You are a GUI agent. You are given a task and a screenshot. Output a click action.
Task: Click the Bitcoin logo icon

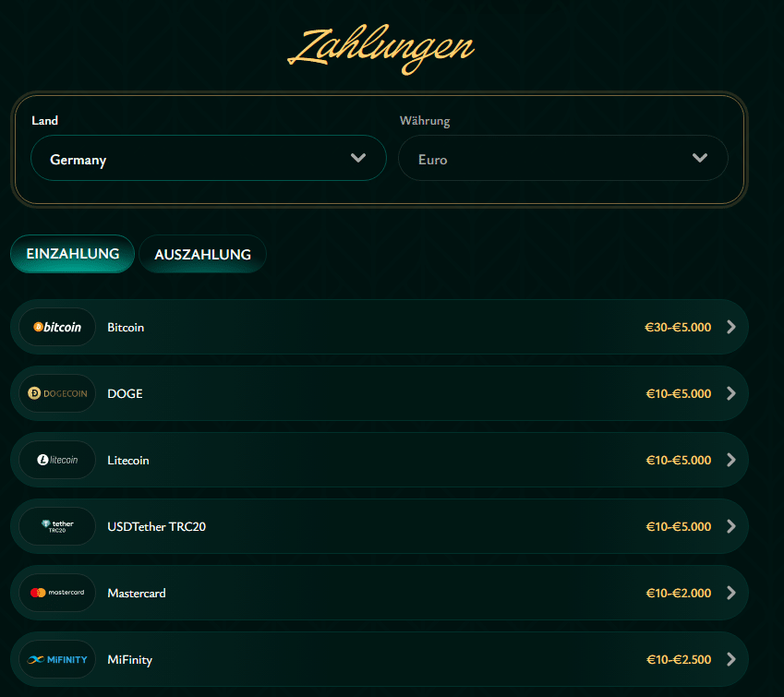coord(55,327)
